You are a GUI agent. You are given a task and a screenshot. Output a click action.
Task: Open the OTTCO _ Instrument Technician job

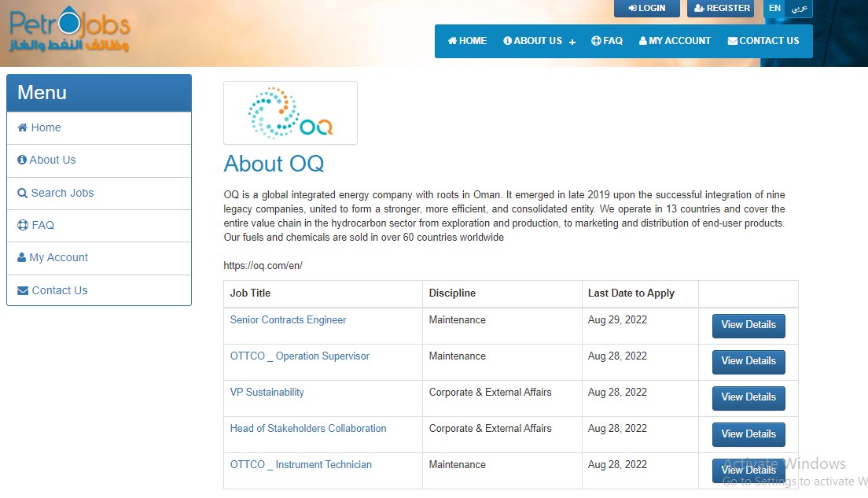300,464
